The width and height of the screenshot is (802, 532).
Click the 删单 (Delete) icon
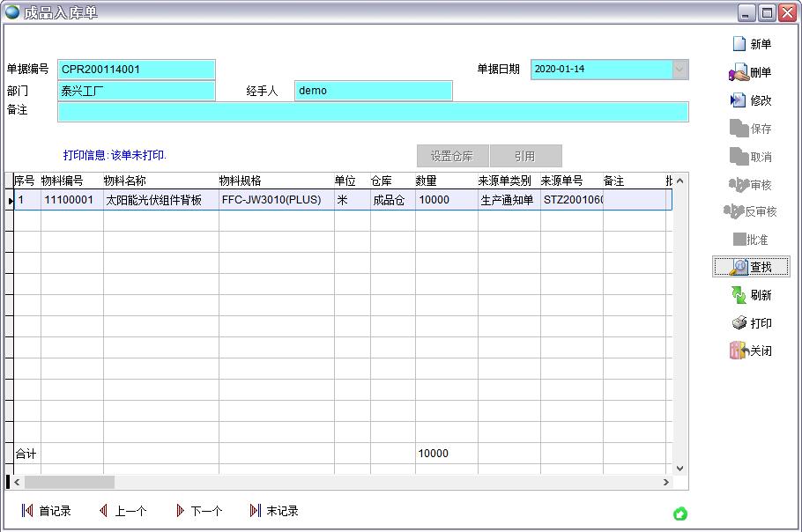[x=739, y=72]
